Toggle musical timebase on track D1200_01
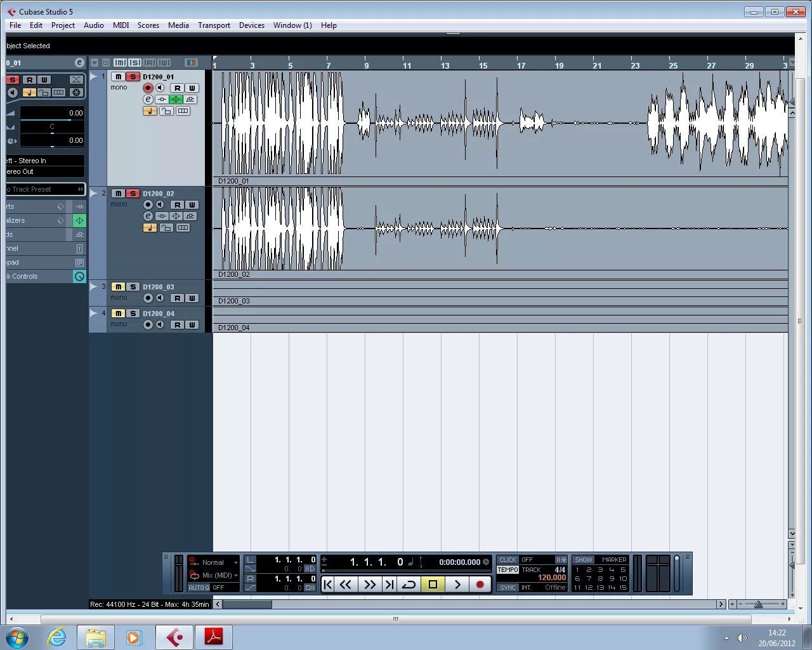 [150, 110]
